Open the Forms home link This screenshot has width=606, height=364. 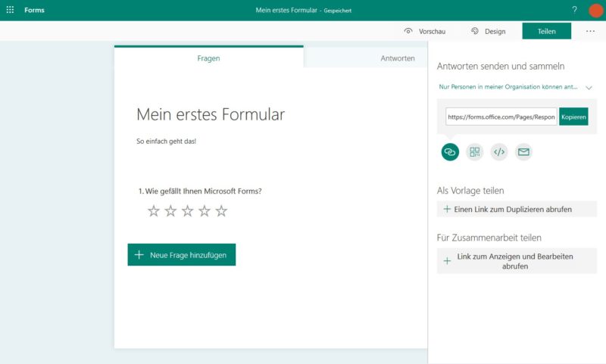click(34, 10)
